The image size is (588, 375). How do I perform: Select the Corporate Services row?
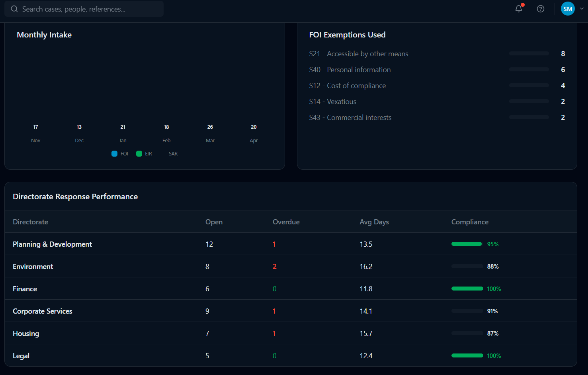tap(291, 311)
